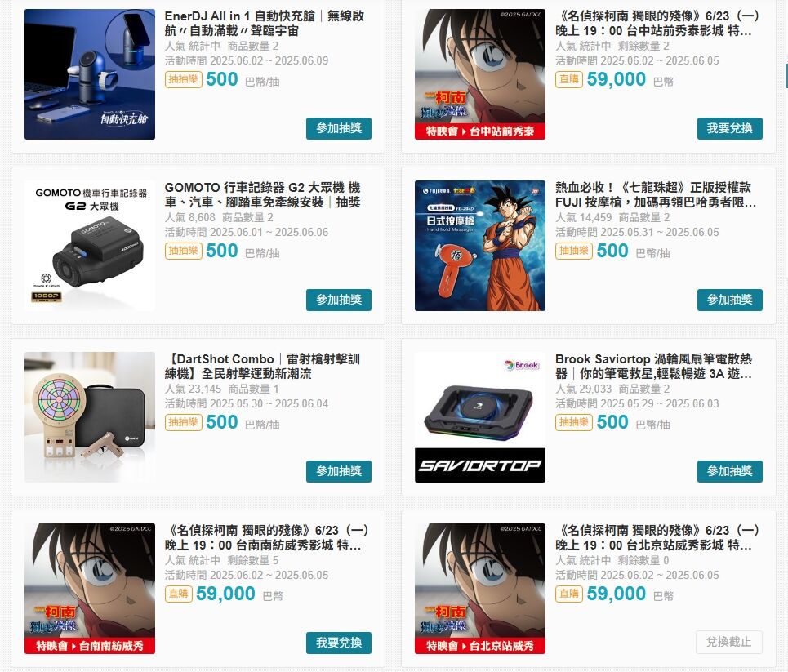Open the Brook Saviortop 渦輪風扇 title link
The height and width of the screenshot is (672, 788).
click(653, 366)
